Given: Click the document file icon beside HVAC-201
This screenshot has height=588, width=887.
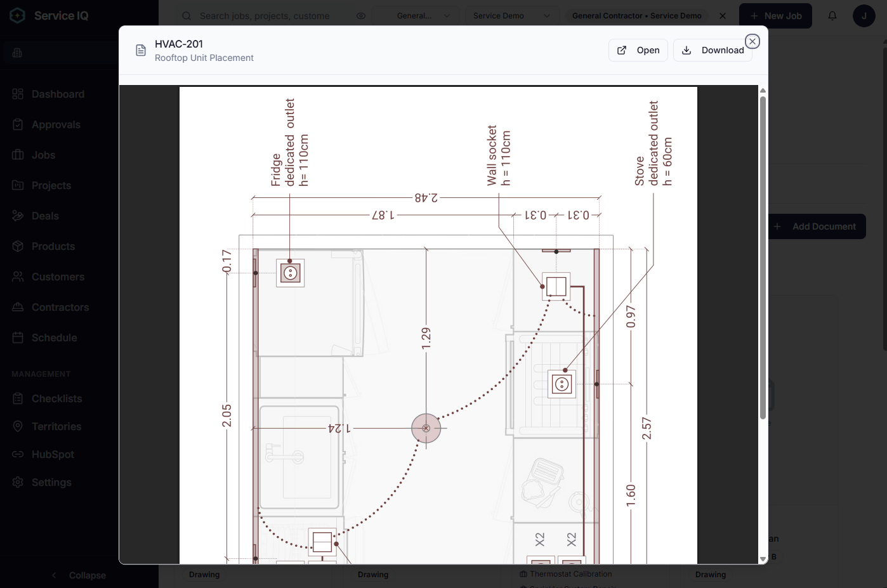Looking at the screenshot, I should pyautogui.click(x=141, y=50).
